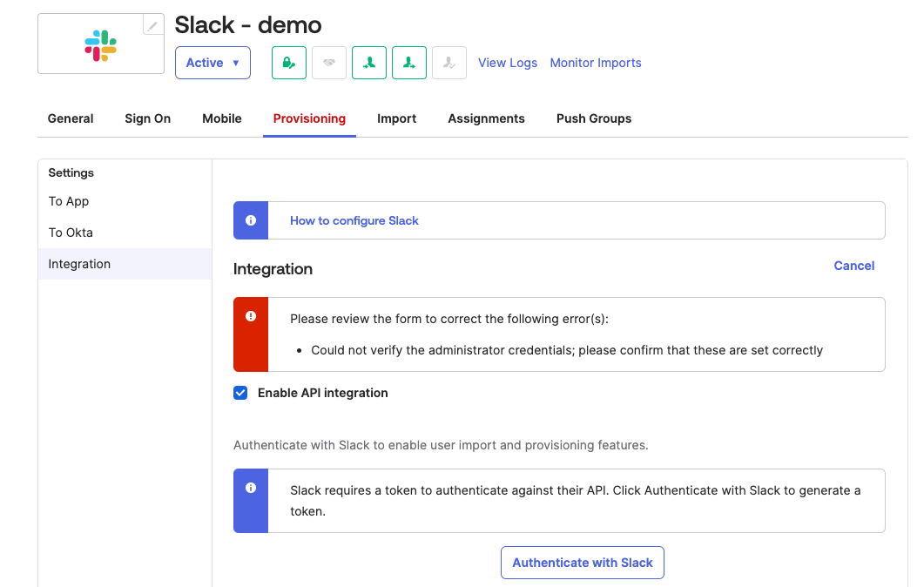Open View Logs link

(x=508, y=63)
